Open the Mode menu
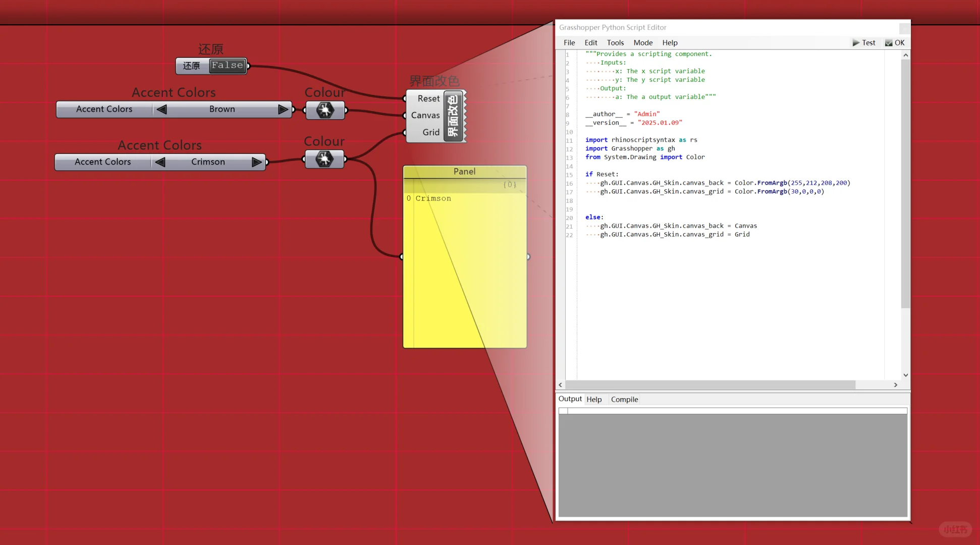980x545 pixels. (x=643, y=43)
